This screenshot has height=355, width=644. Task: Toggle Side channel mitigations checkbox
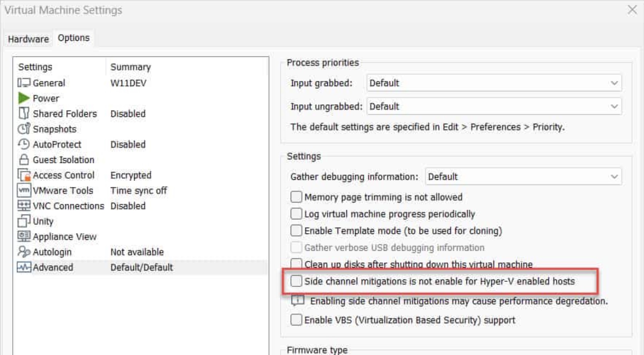[x=296, y=281]
